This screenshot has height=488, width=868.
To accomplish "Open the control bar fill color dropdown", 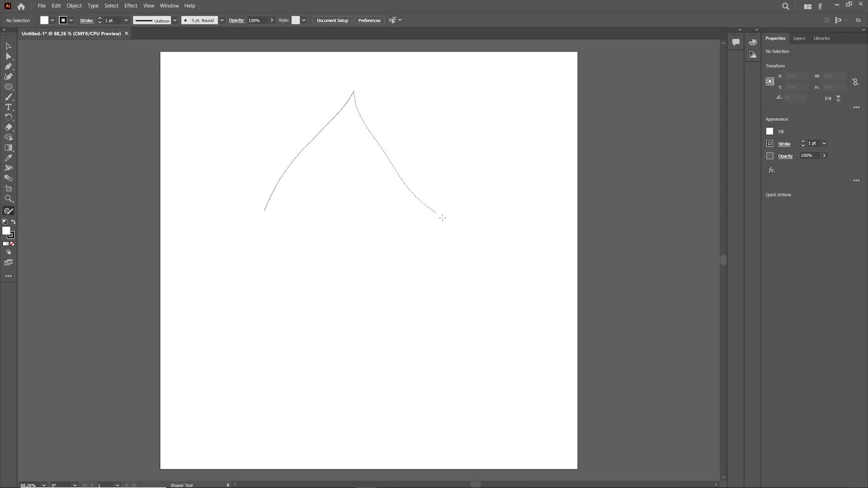I will coord(52,20).
